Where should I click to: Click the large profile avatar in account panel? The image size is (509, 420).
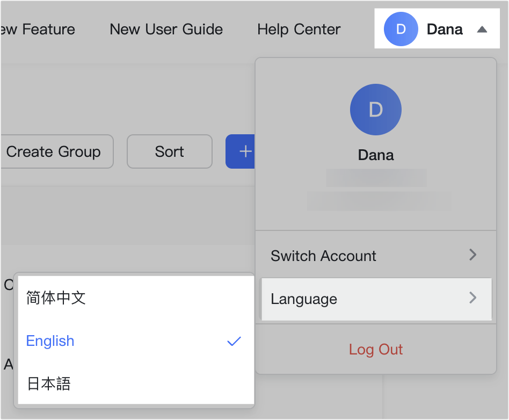click(x=375, y=109)
